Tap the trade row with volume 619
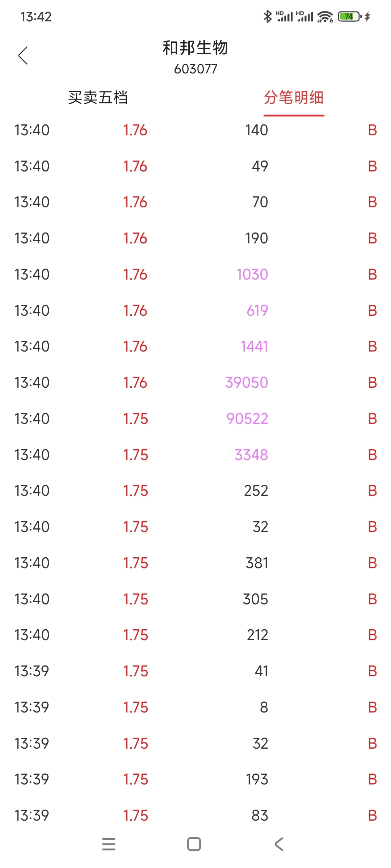Image resolution: width=391 pixels, height=868 pixels. (195, 310)
